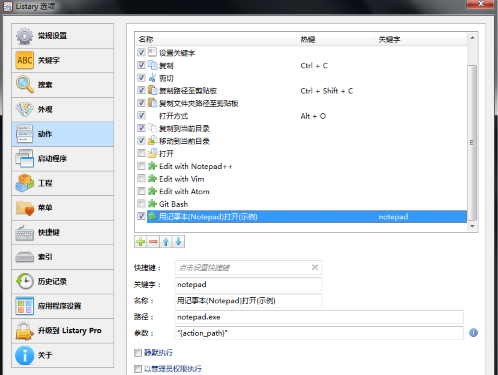Enable Git Bash checkbox

(141, 203)
